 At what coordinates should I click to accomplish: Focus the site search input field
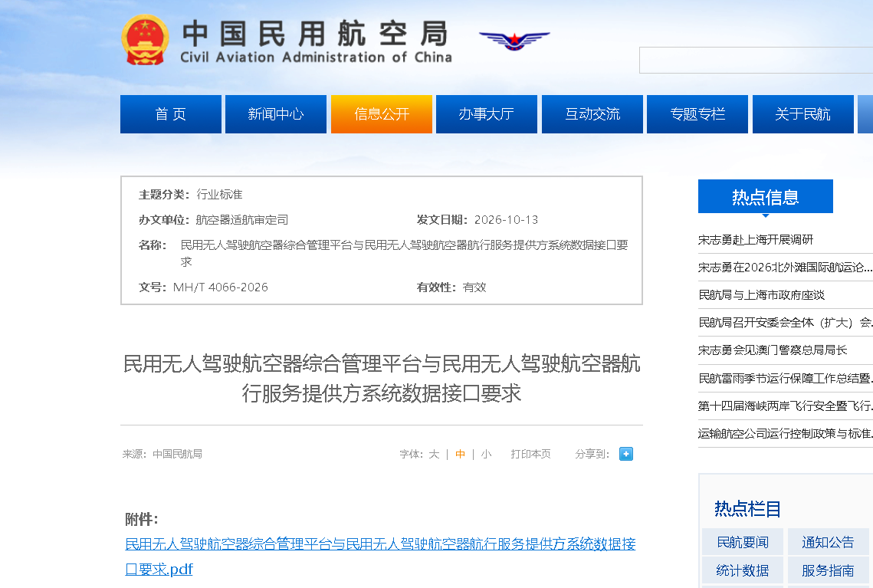[756, 60]
